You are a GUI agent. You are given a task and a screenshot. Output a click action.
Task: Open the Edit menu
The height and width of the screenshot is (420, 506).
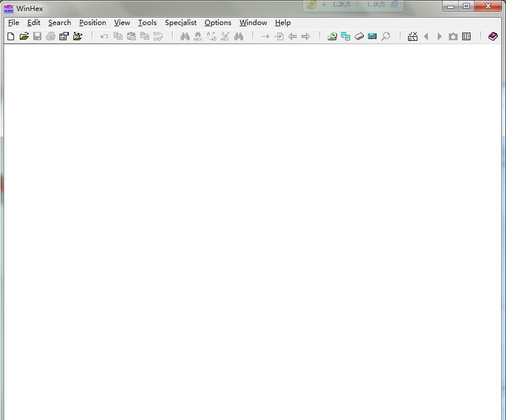[34, 23]
